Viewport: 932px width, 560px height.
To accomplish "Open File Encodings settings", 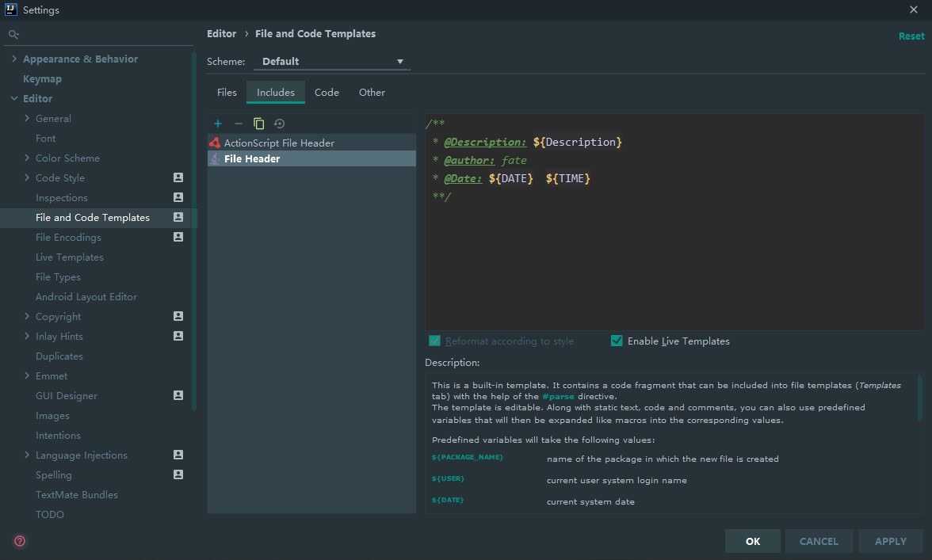I will (x=68, y=237).
